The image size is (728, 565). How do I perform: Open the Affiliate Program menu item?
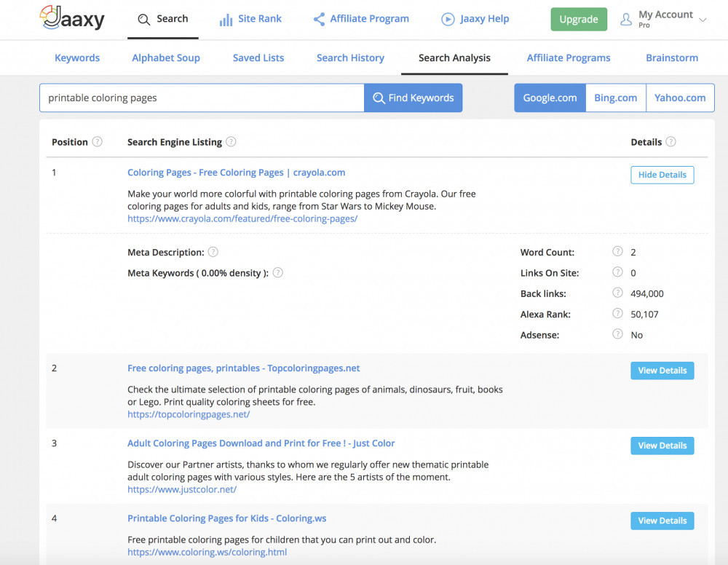click(361, 19)
